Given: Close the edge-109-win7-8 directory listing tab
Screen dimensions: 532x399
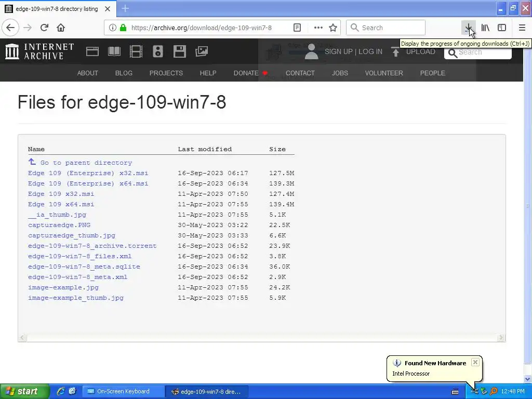Looking at the screenshot, I should click(x=108, y=9).
